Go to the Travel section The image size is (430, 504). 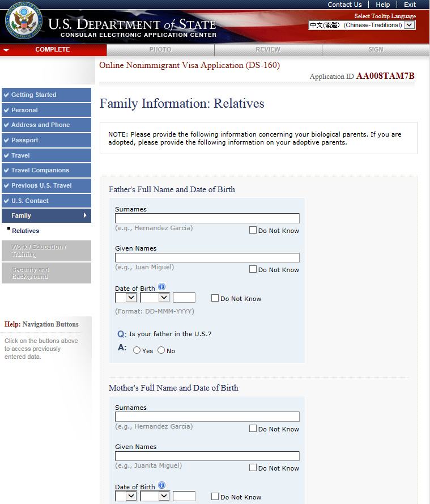coord(46,155)
